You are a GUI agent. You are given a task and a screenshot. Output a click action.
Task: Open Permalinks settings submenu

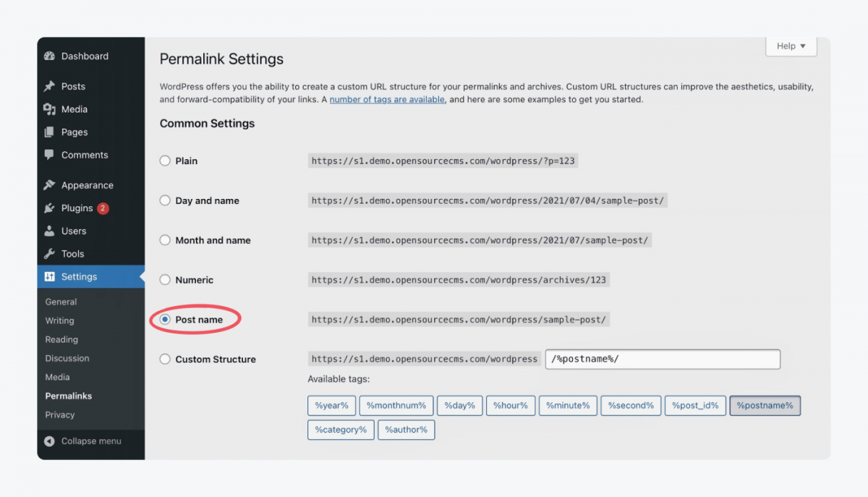click(69, 396)
